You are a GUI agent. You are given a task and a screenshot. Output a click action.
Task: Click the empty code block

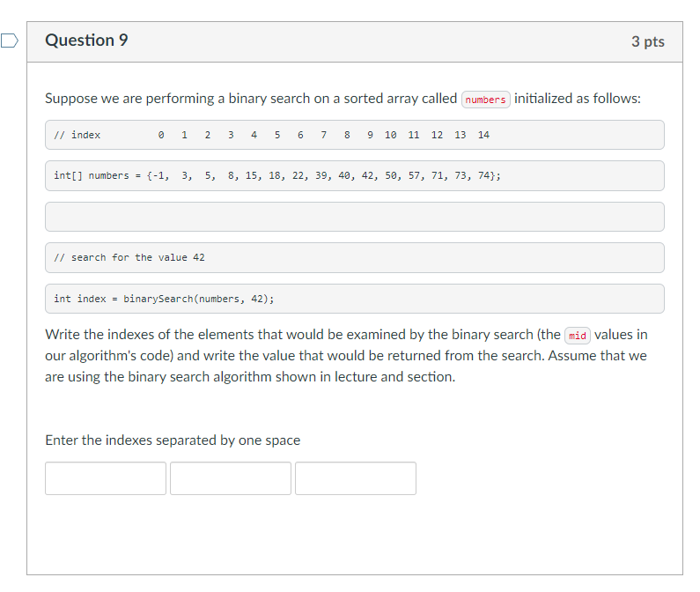[x=355, y=217]
